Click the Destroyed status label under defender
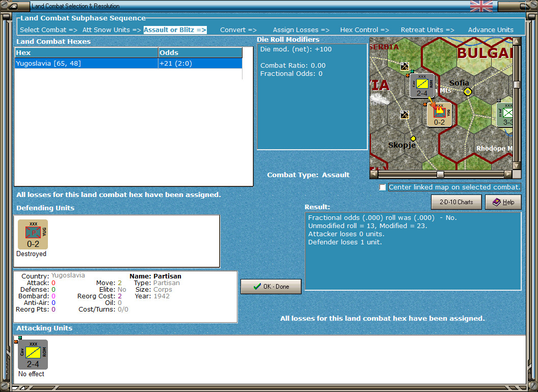 (x=31, y=254)
